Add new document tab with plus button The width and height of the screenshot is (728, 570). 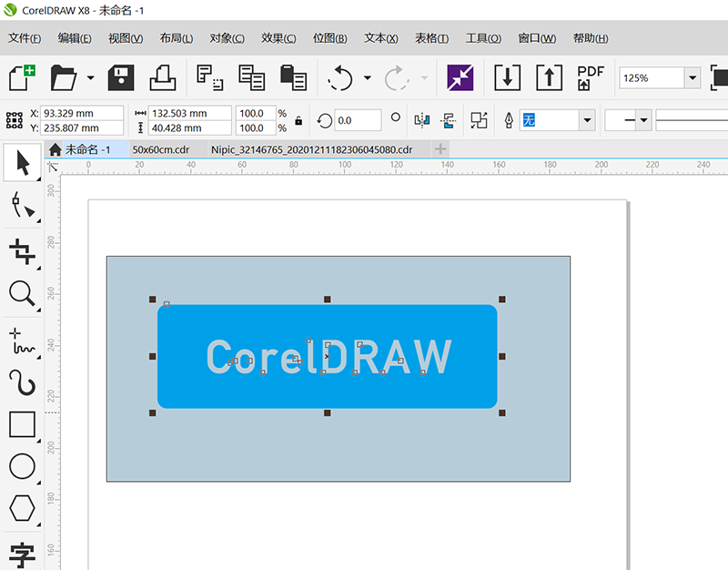[440, 149]
